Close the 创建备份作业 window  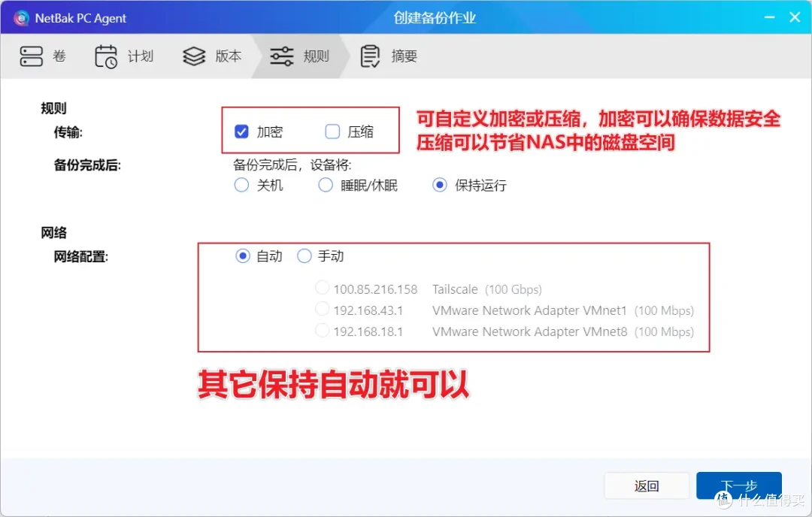pyautogui.click(x=795, y=17)
